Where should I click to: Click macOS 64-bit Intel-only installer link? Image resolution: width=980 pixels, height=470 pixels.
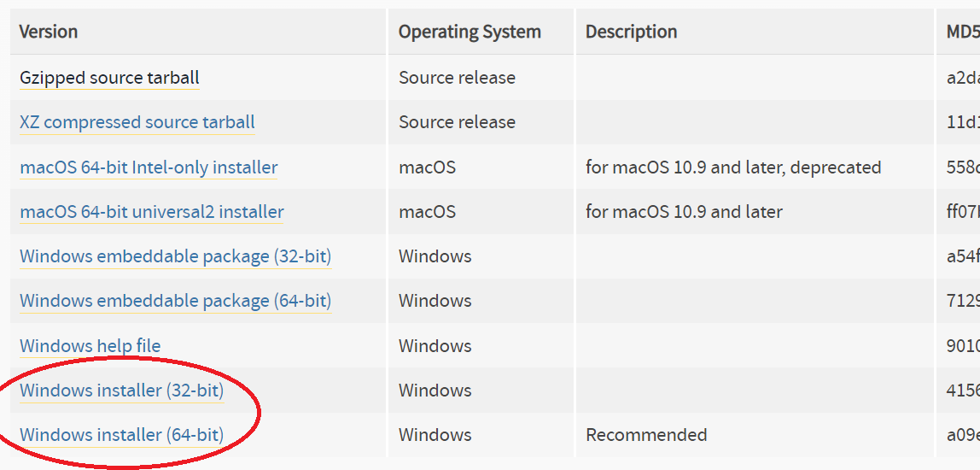pyautogui.click(x=149, y=167)
